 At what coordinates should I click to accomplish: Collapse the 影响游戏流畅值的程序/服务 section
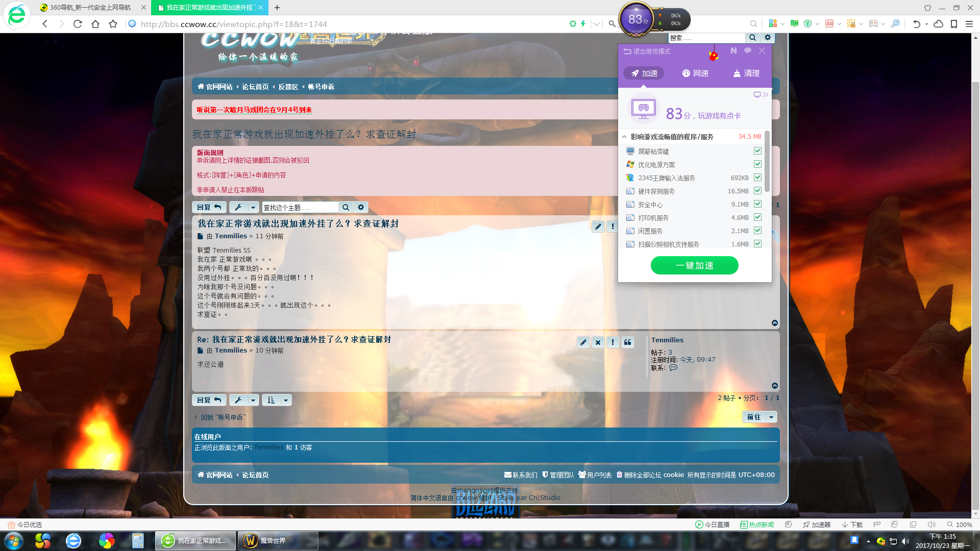point(624,137)
